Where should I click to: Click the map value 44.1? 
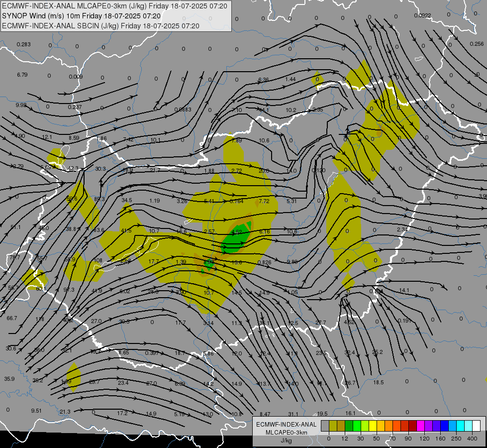click(264, 110)
